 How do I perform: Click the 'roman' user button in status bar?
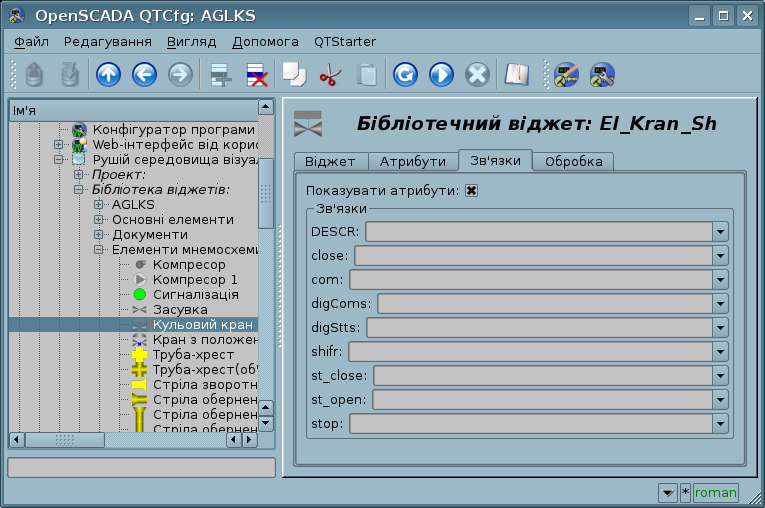pyautogui.click(x=715, y=493)
